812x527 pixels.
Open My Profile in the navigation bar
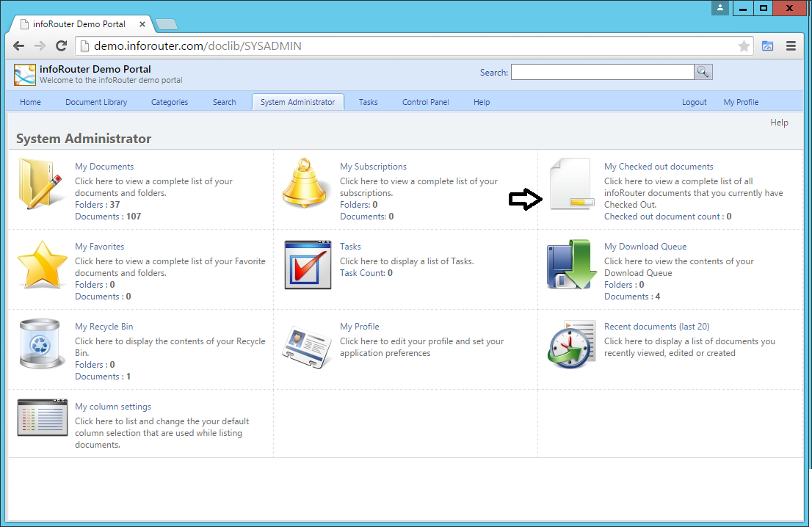click(x=741, y=102)
